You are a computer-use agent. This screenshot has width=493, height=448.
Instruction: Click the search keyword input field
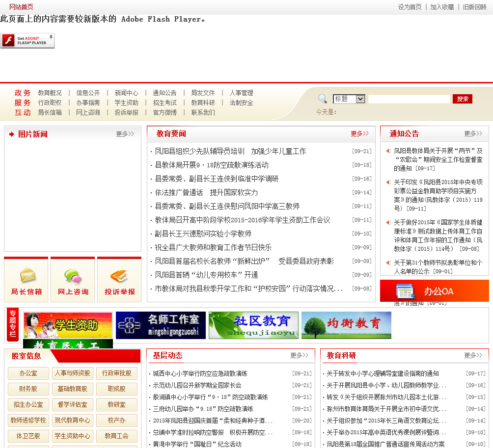(x=409, y=99)
